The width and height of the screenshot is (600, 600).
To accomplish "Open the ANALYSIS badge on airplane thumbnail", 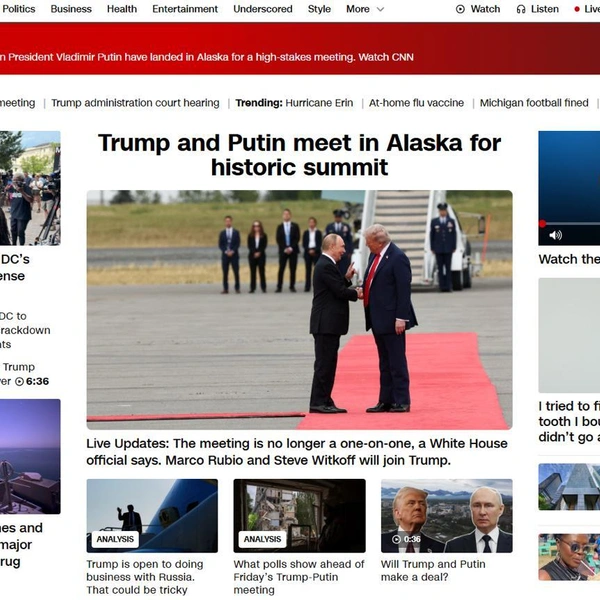I will [x=115, y=539].
